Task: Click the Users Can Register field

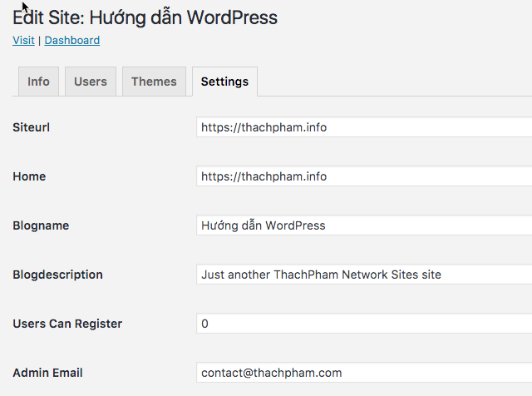Action: [x=364, y=324]
